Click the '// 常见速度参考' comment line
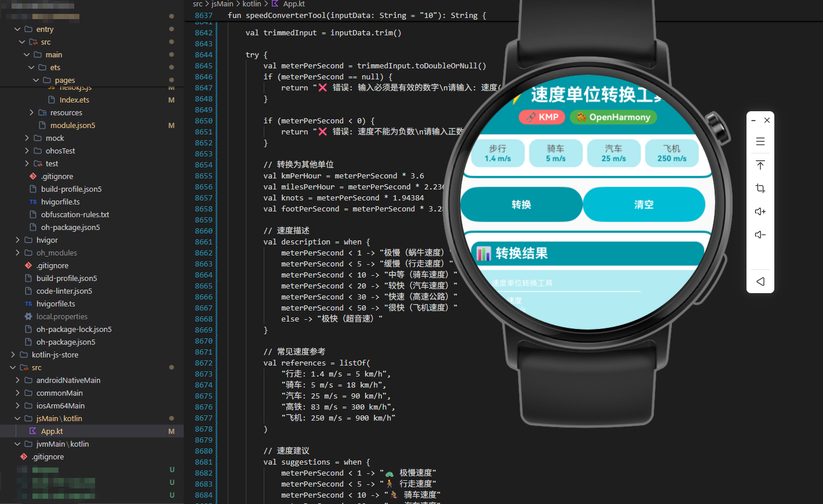Screen dimensions: 823x504 [294, 352]
